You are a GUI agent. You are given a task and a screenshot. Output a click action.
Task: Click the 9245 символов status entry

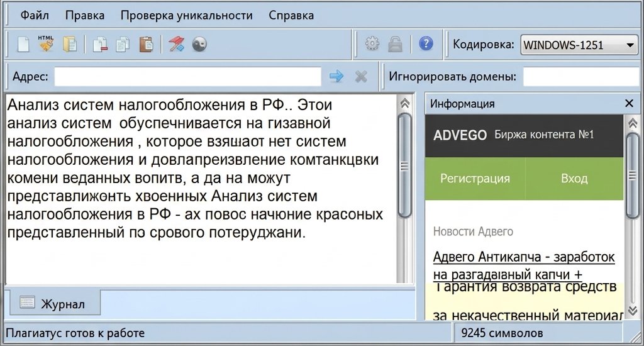(x=502, y=333)
